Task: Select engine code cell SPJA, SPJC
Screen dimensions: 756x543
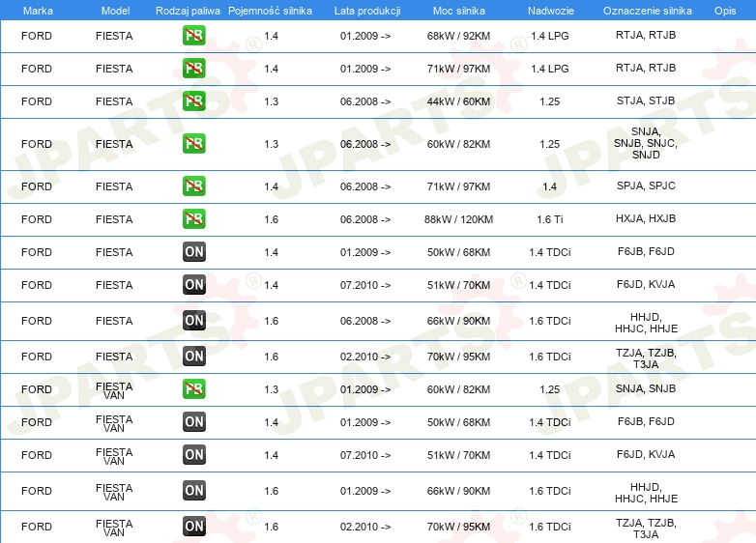Action: tap(646, 186)
